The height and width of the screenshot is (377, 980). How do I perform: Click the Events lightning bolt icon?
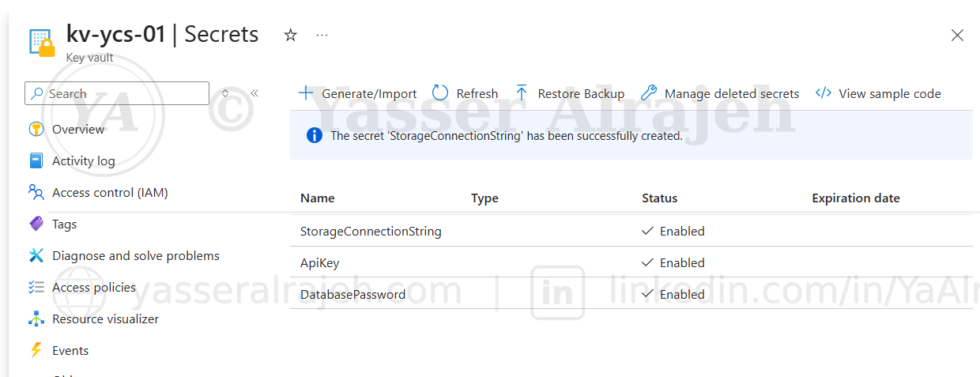(x=36, y=350)
